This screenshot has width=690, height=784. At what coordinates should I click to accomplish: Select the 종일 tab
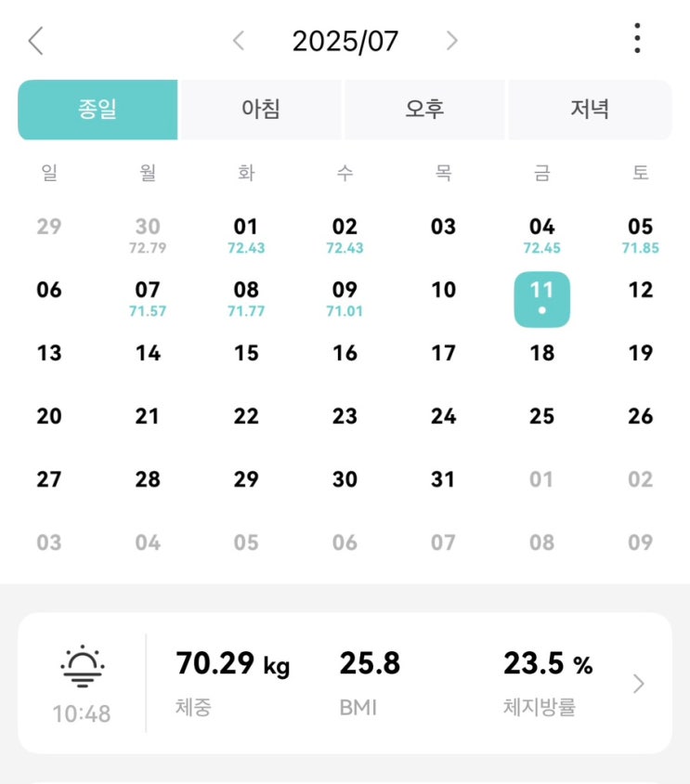pos(98,110)
